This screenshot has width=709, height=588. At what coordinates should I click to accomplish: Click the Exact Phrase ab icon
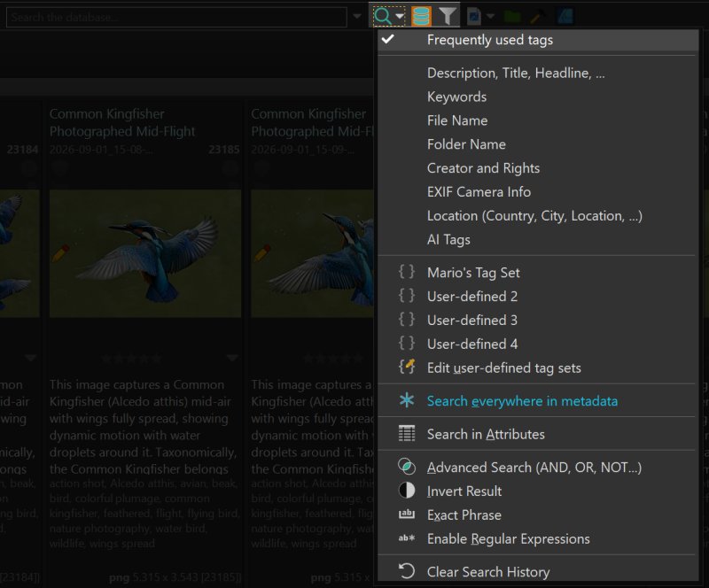(x=407, y=514)
